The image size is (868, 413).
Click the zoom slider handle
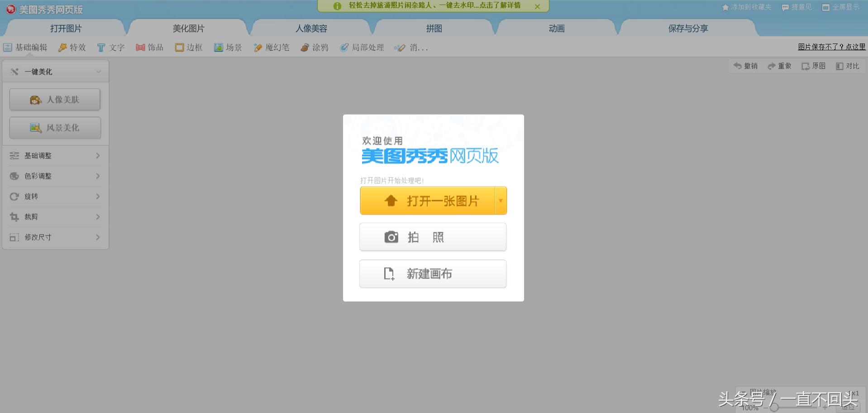click(x=774, y=407)
